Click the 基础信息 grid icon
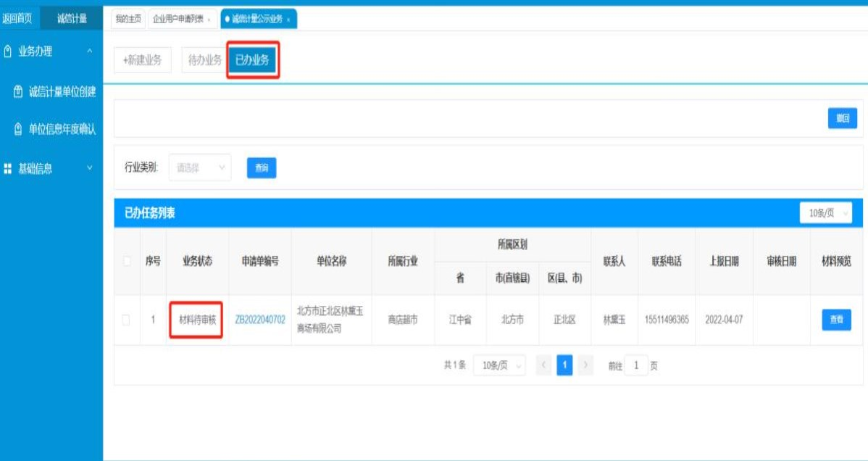Viewport: 868px width, 461px height. 8,168
